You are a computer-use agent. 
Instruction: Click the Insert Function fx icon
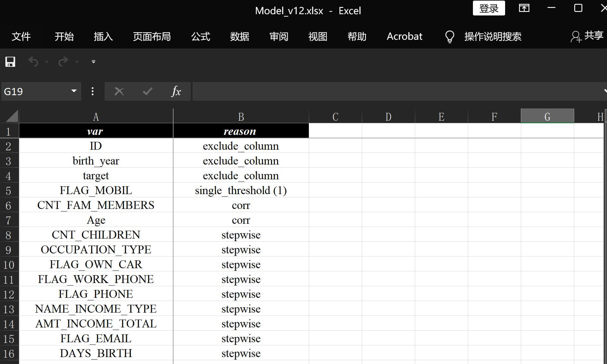pyautogui.click(x=176, y=91)
